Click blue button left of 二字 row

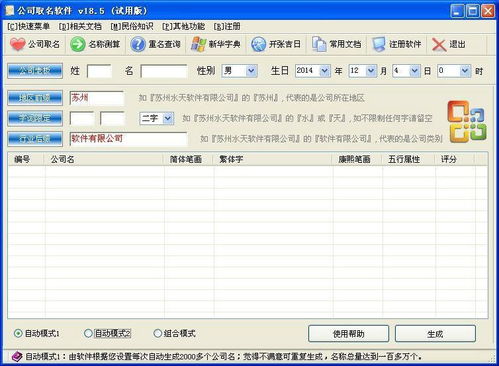coord(35,118)
